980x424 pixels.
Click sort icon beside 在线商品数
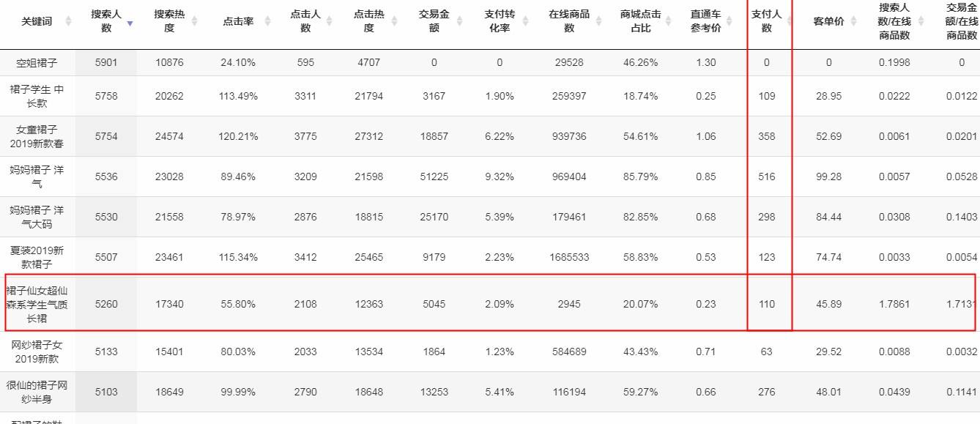[x=597, y=21]
